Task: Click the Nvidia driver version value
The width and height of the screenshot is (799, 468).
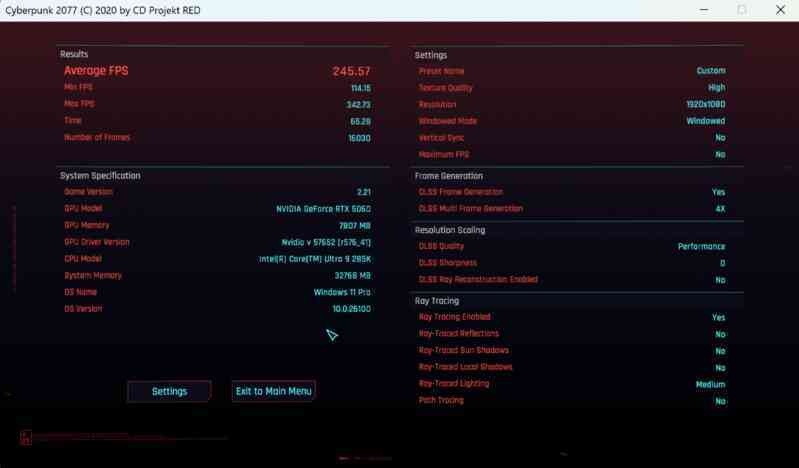Action: [326, 242]
